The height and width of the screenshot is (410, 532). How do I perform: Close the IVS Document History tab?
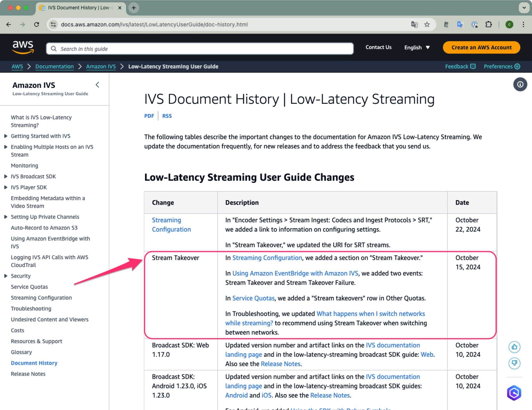(x=120, y=8)
